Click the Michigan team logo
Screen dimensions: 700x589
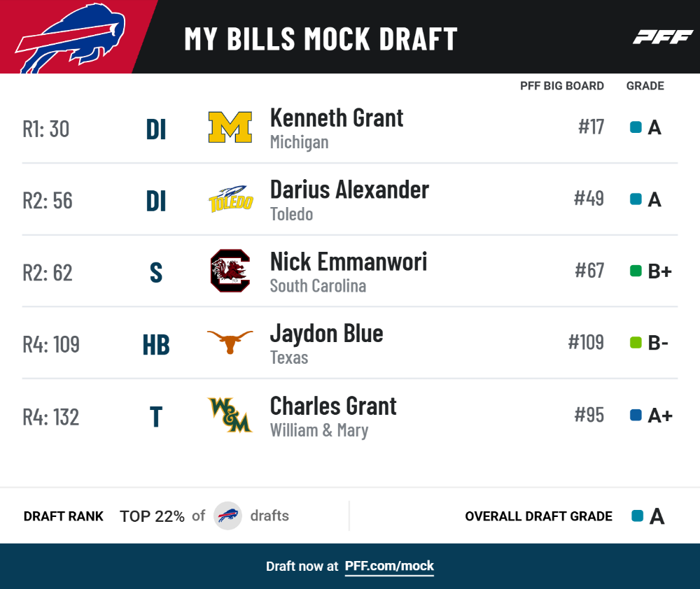230,127
